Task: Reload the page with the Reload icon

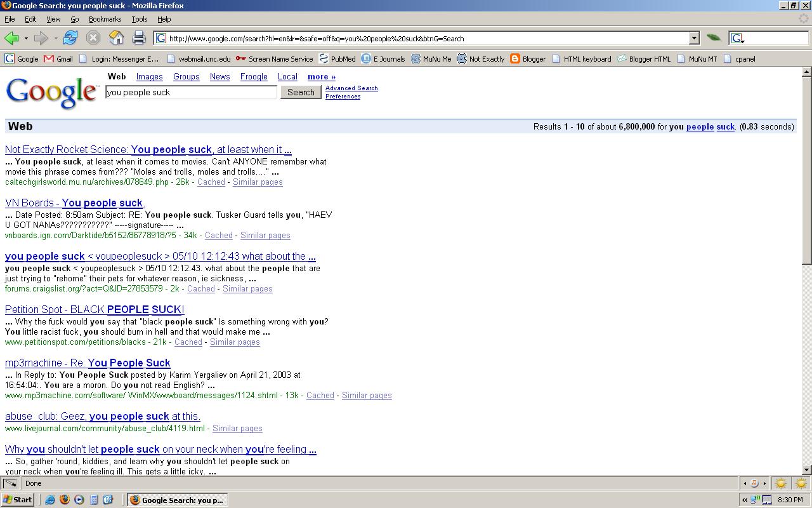Action: pyautogui.click(x=70, y=38)
